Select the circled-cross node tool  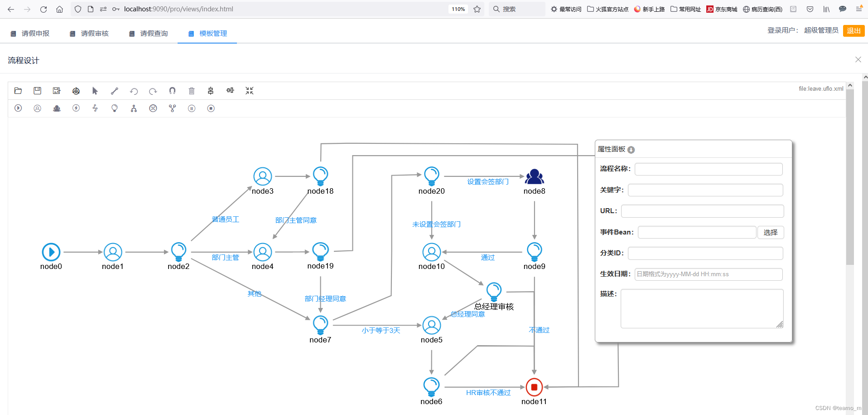pos(153,108)
